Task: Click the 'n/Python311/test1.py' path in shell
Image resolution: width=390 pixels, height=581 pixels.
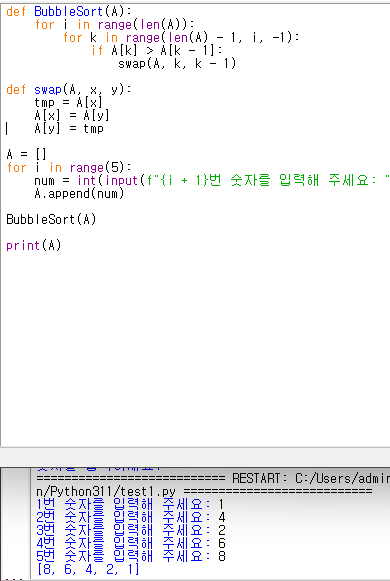Action: pyautogui.click(x=106, y=491)
